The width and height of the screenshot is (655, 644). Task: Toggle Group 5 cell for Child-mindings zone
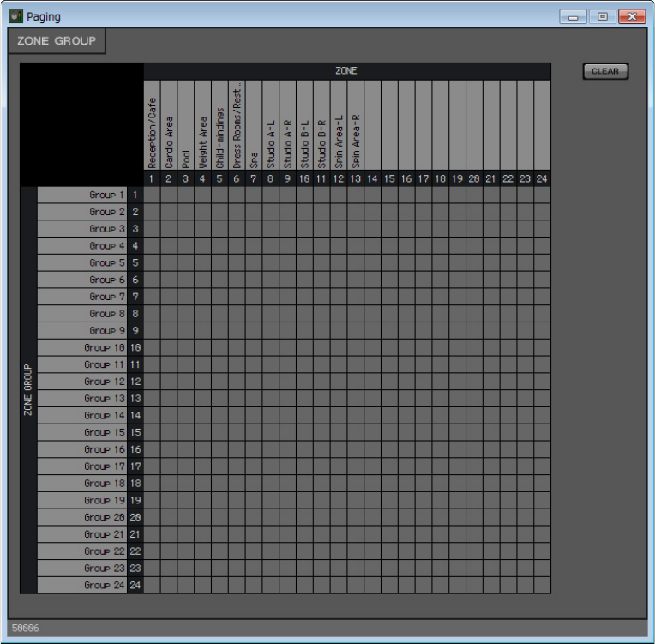click(x=219, y=263)
